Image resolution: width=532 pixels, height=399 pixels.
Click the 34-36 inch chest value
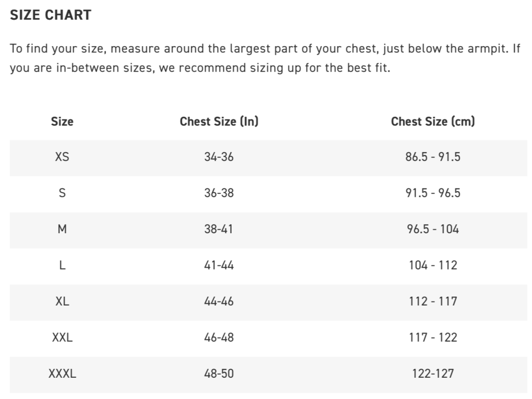(x=219, y=156)
